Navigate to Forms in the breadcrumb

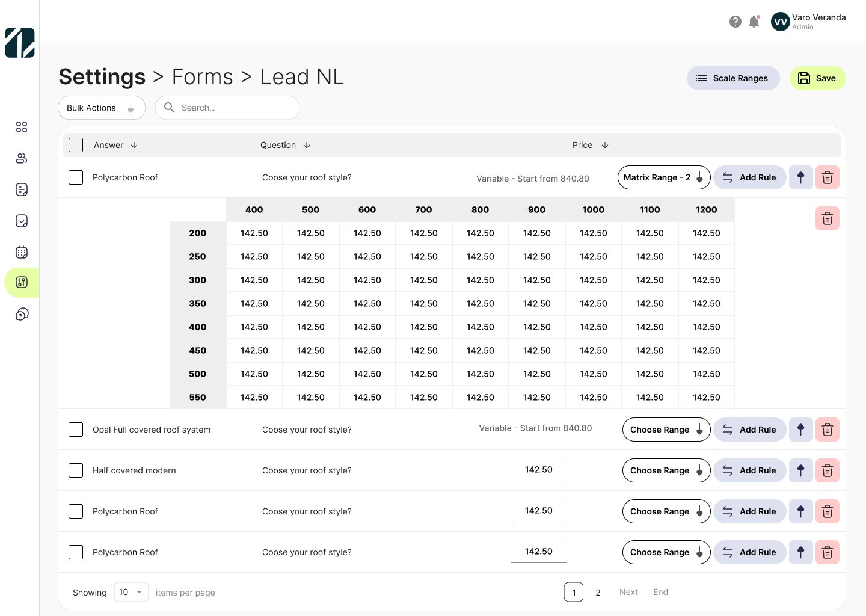click(202, 77)
